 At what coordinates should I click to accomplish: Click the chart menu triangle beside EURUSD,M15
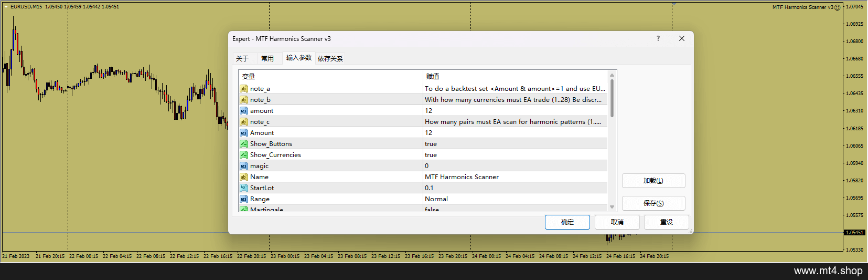pyautogui.click(x=6, y=7)
